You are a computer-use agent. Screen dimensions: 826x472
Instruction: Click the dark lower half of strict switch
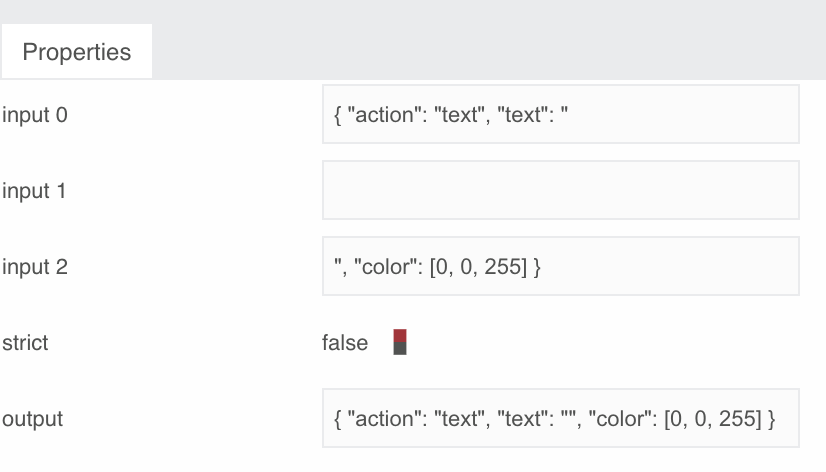point(400,349)
